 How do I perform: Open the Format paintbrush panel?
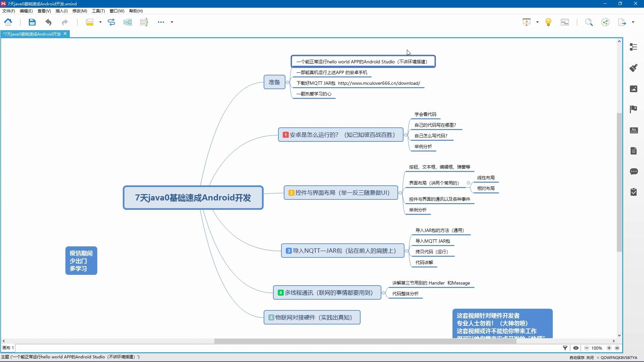click(633, 68)
